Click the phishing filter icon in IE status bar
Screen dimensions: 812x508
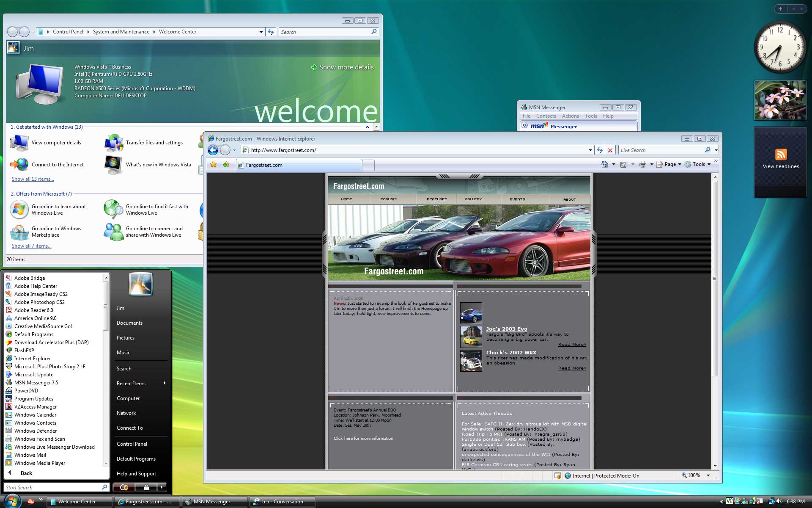coord(558,476)
